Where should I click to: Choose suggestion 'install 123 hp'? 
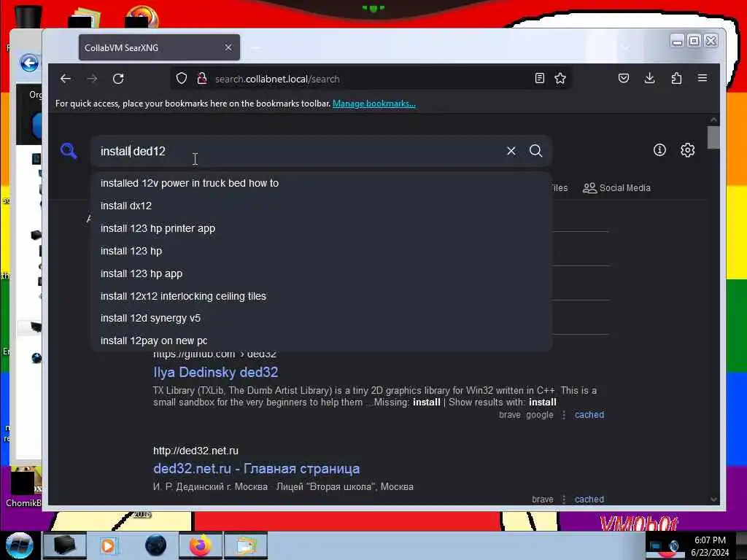pyautogui.click(x=322, y=251)
